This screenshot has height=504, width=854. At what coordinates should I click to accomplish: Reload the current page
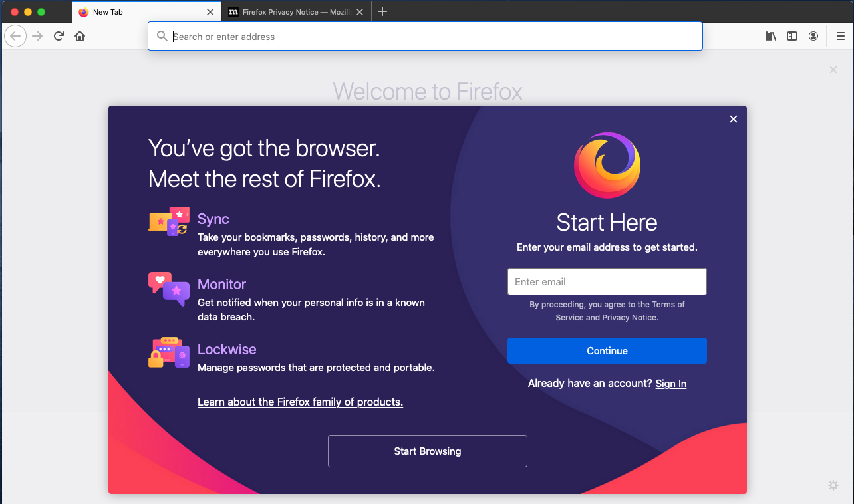tap(59, 36)
